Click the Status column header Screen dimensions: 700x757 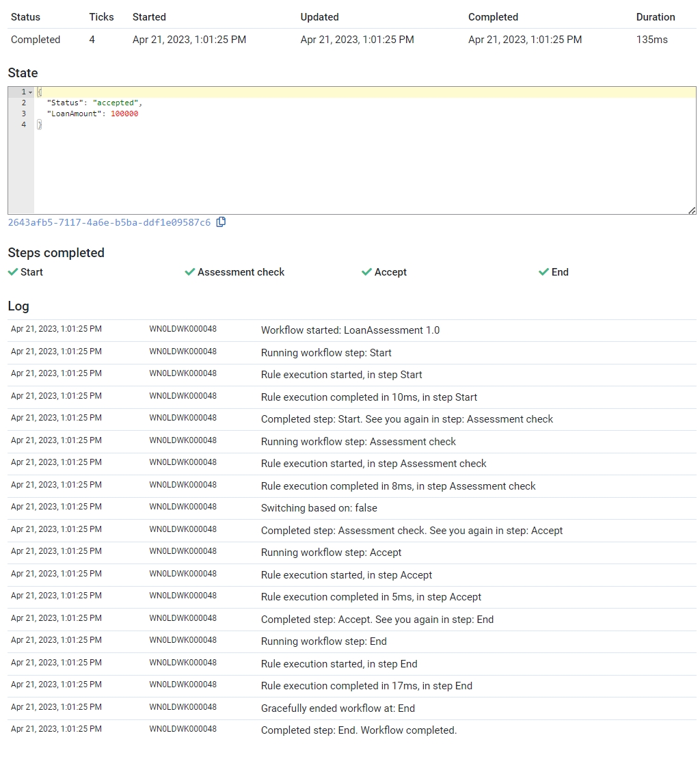click(x=26, y=17)
